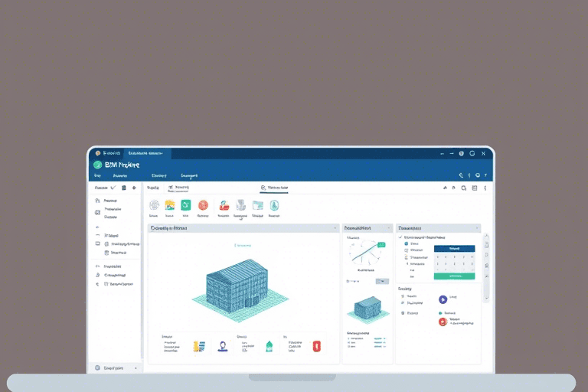
Task: Collapse the main 3D viewer panel arrow
Action: click(x=335, y=228)
